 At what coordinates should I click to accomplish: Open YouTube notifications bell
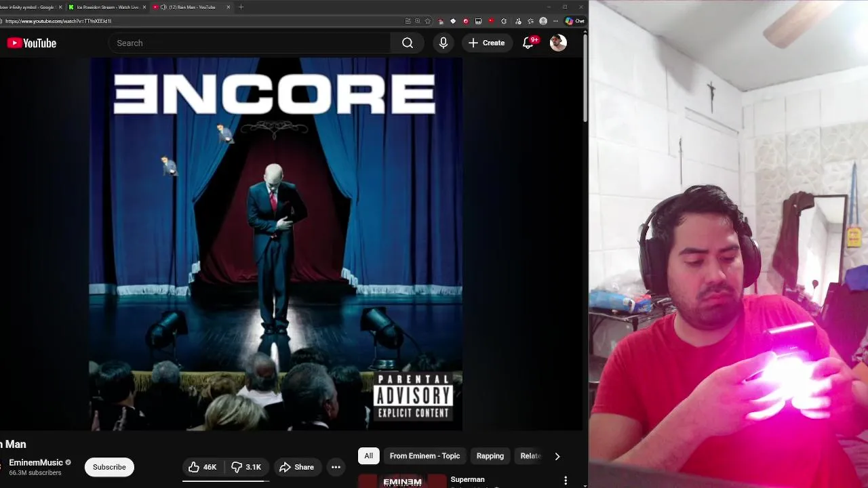tap(528, 43)
